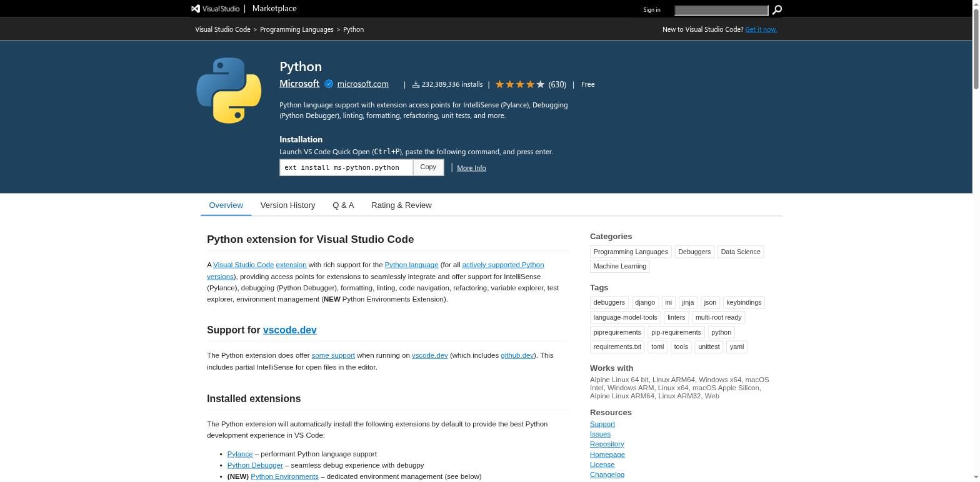The width and height of the screenshot is (980, 482).
Task: Click the toml tag
Action: coord(657,347)
